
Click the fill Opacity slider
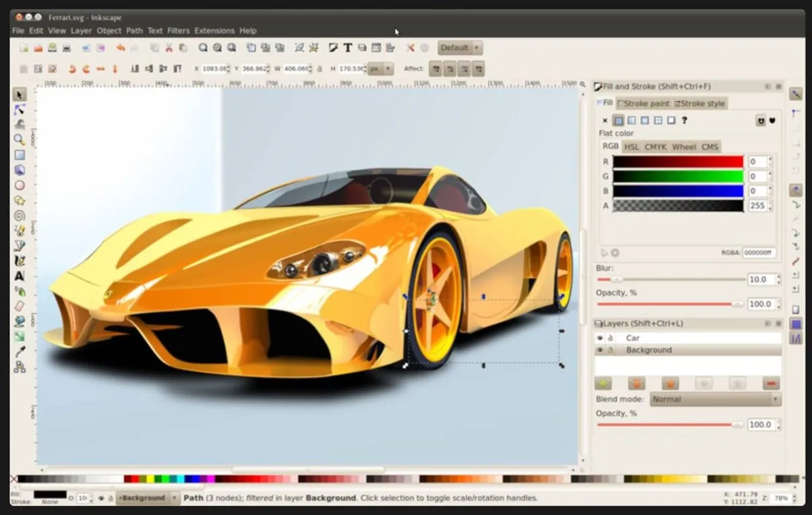click(671, 305)
